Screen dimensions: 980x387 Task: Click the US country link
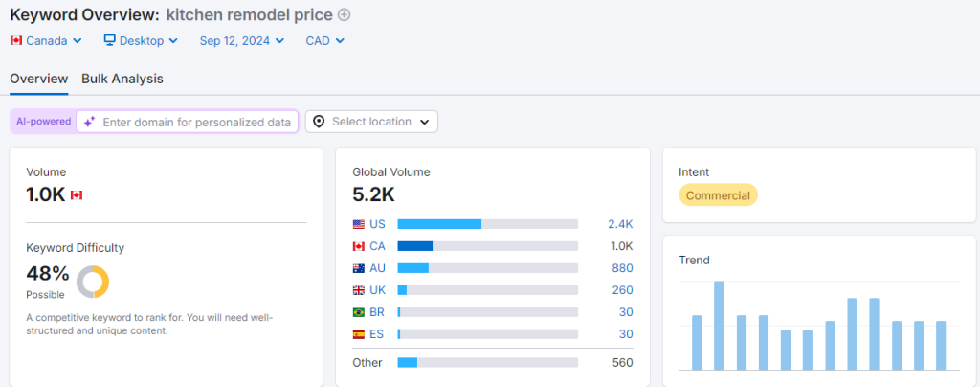(377, 224)
